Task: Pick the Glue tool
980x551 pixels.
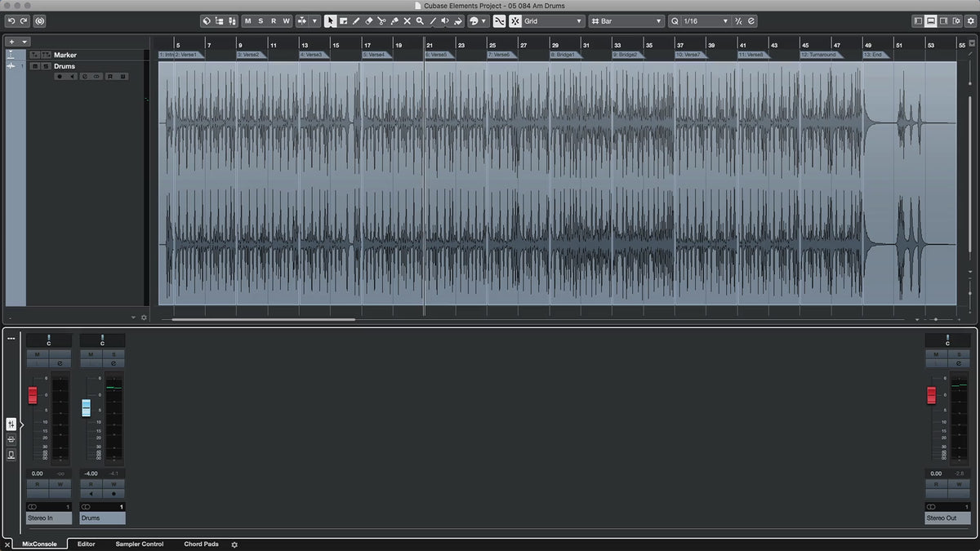Action: pos(394,21)
